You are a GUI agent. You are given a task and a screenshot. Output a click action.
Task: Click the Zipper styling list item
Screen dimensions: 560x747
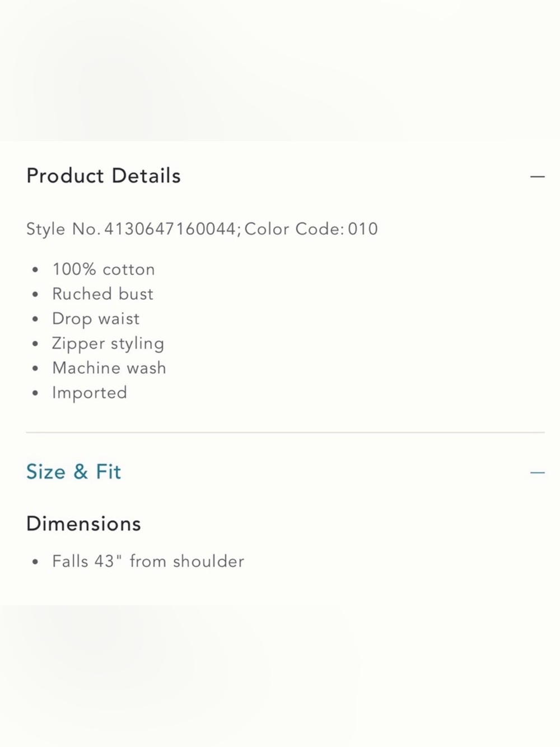[108, 344]
